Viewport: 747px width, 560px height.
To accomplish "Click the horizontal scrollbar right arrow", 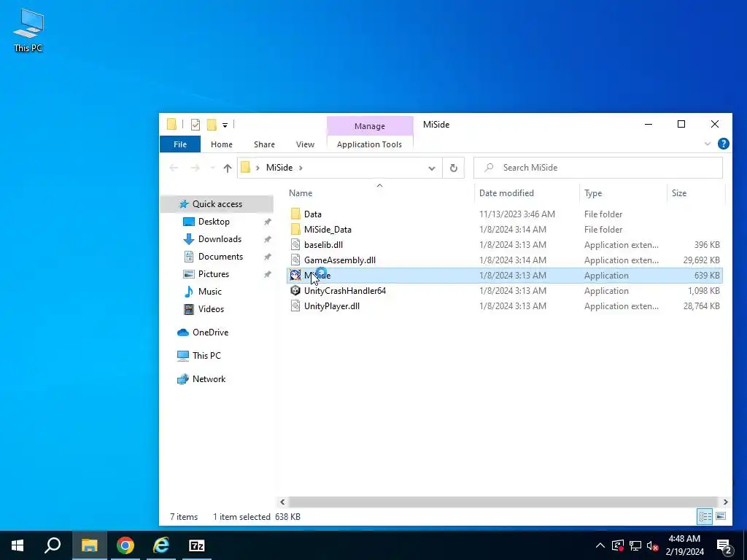I will coord(725,502).
